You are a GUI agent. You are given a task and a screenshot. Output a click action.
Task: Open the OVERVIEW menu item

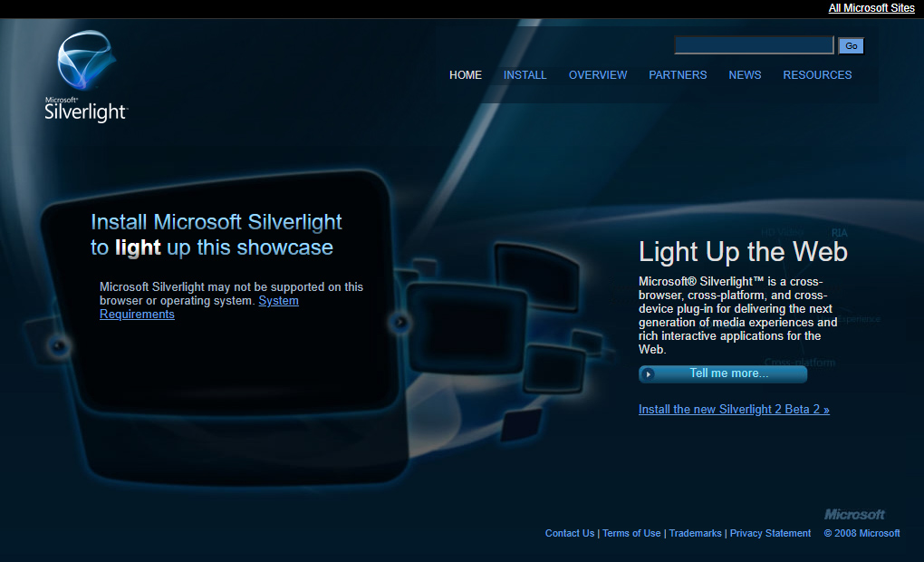coord(598,75)
